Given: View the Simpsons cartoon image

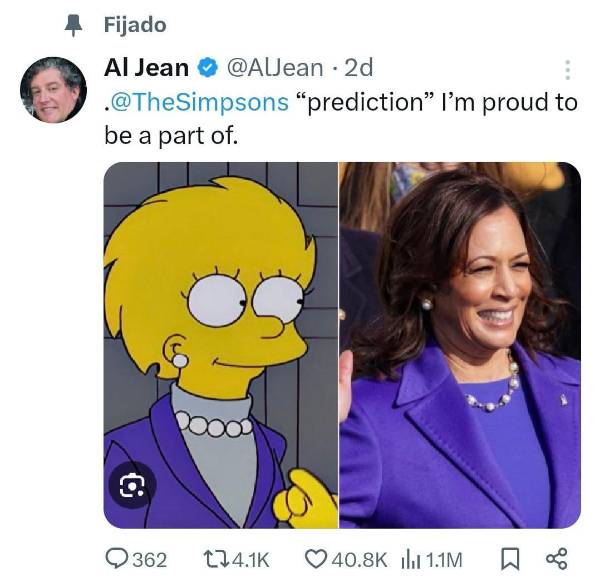Looking at the screenshot, I should click(221, 345).
